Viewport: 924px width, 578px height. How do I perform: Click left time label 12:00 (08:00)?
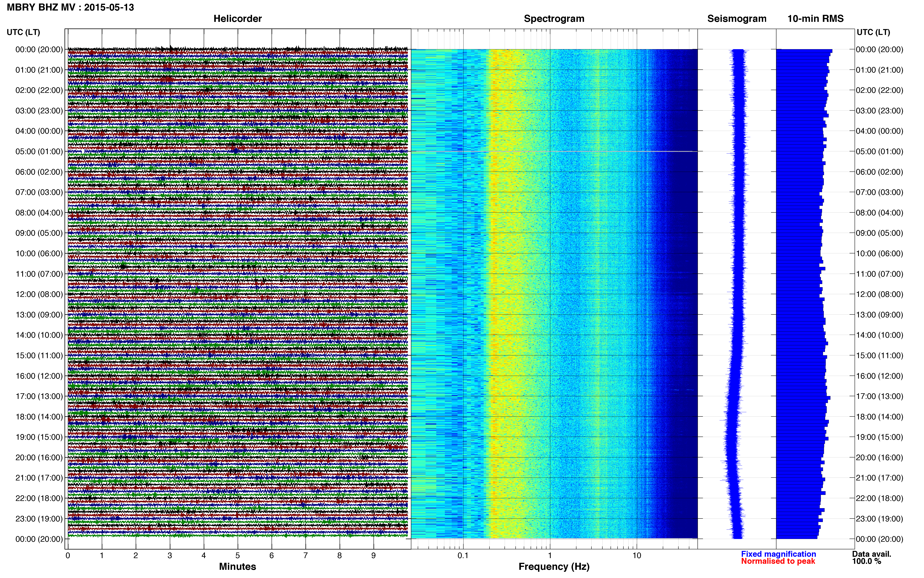coord(39,294)
